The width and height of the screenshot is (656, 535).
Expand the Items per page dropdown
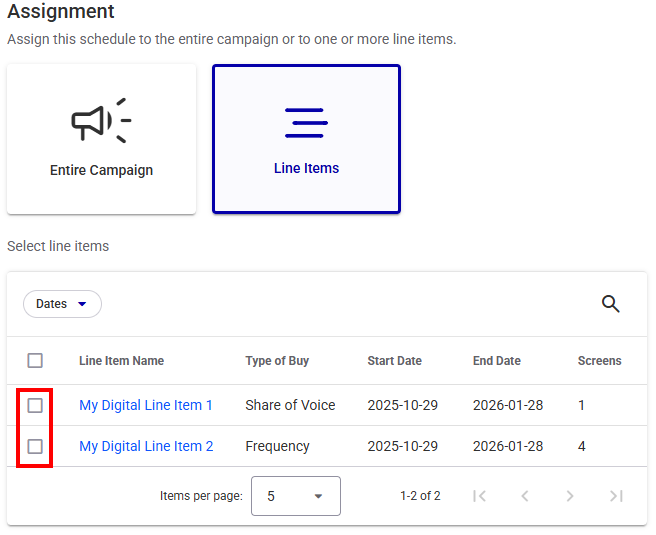[295, 496]
